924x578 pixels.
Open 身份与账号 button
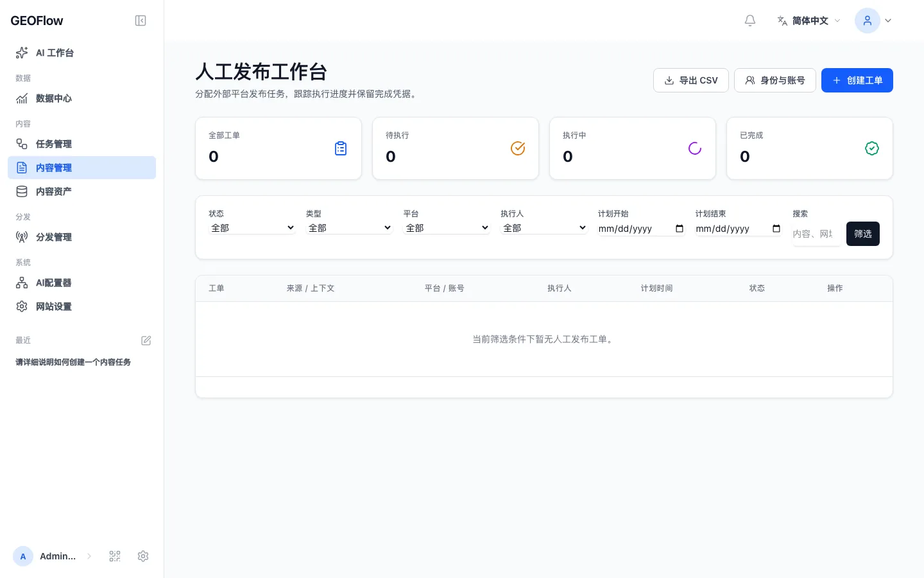click(x=775, y=80)
